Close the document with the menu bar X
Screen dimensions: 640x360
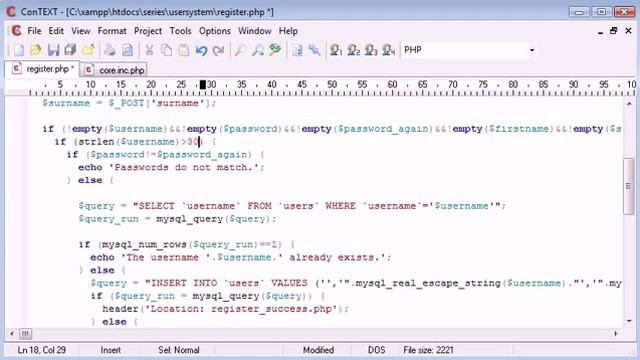point(628,31)
